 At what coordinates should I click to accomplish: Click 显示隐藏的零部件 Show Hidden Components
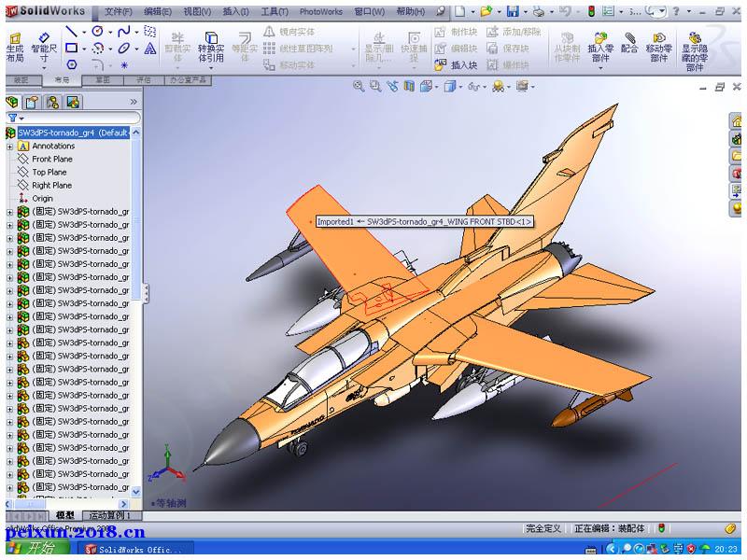695,51
